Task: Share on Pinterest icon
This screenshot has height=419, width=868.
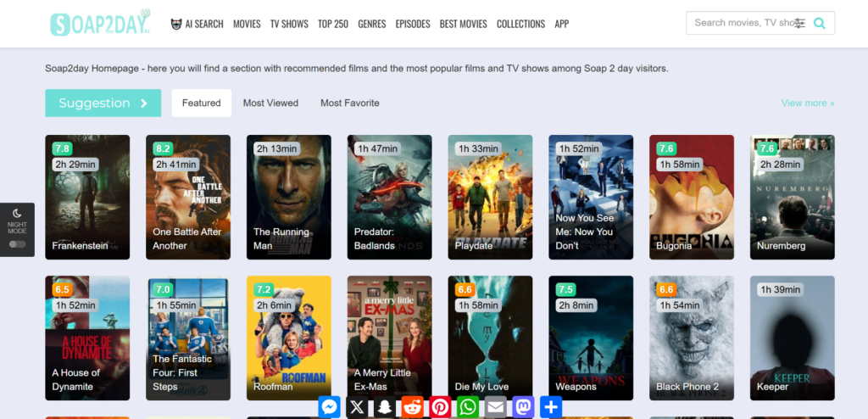Action: click(x=440, y=407)
